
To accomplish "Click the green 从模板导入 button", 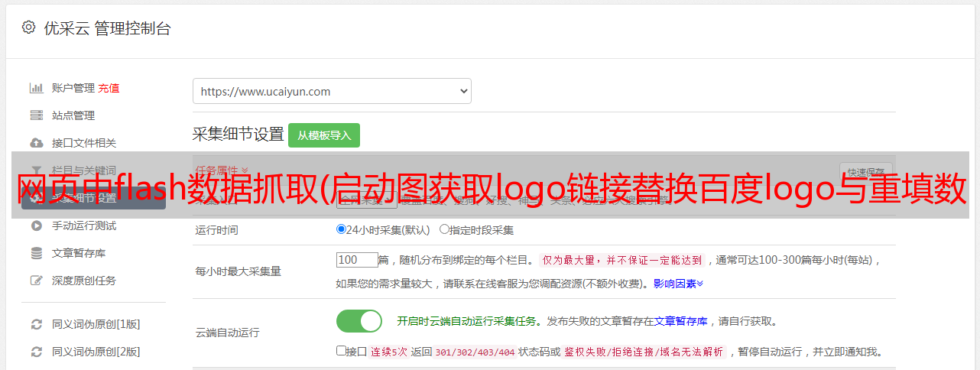I will pos(324,135).
